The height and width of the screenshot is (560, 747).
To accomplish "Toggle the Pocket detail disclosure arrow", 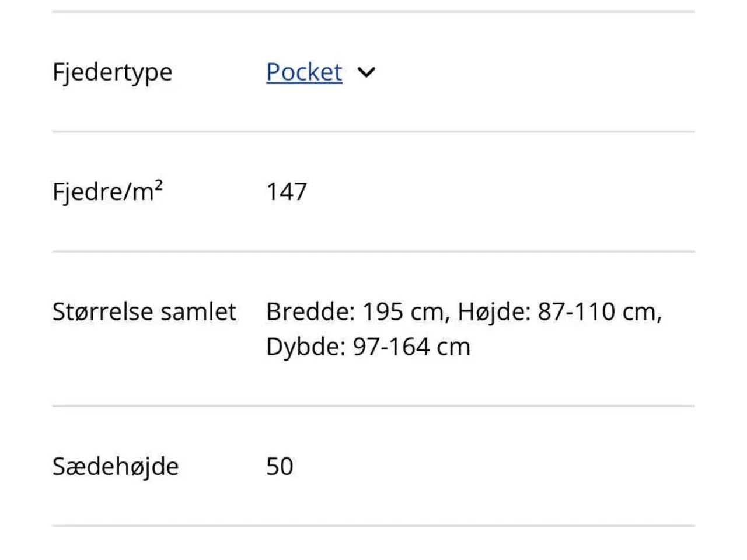I will [x=366, y=72].
